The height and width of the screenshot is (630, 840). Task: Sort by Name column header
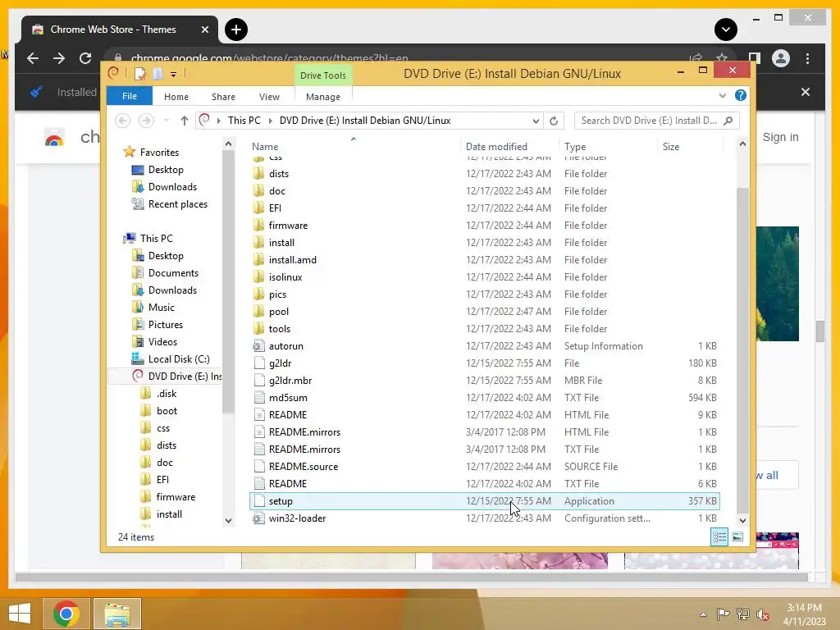click(265, 146)
